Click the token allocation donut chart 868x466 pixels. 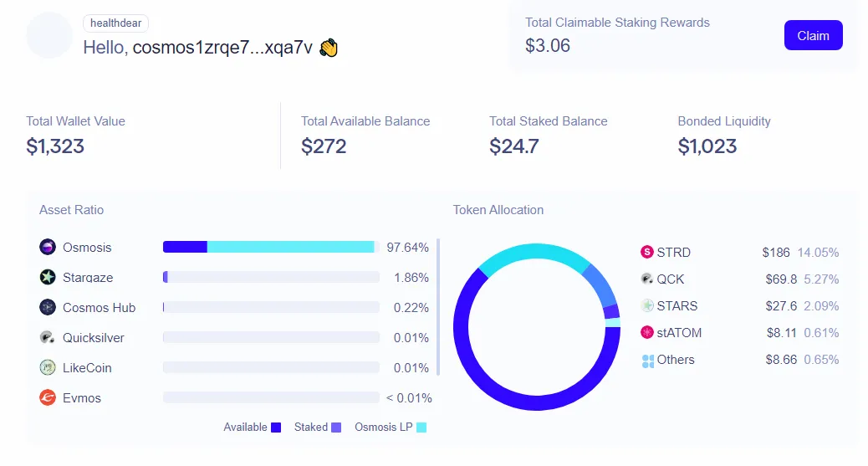(536, 327)
